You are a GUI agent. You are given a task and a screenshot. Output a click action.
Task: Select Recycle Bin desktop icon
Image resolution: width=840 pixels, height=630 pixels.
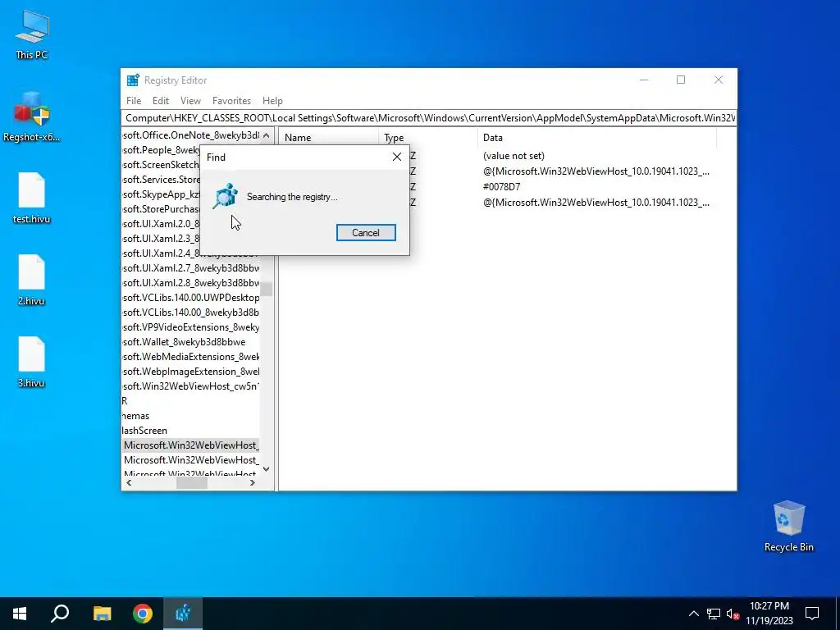pos(788,526)
